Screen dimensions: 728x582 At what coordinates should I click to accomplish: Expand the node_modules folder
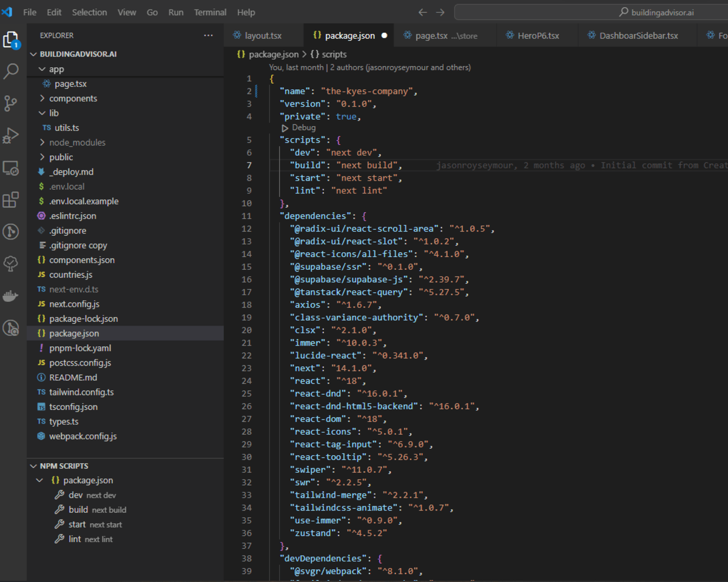click(77, 142)
